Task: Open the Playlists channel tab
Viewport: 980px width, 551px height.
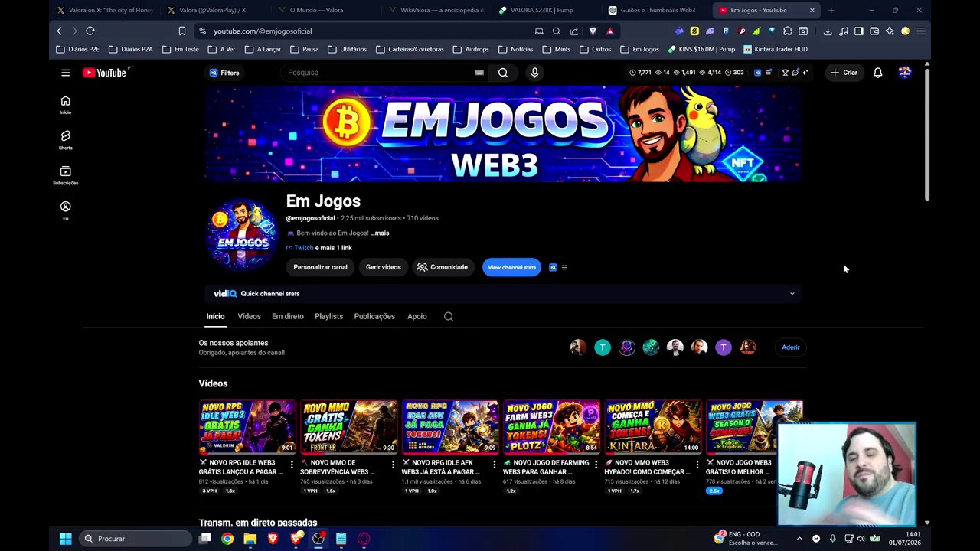Action: coord(328,316)
